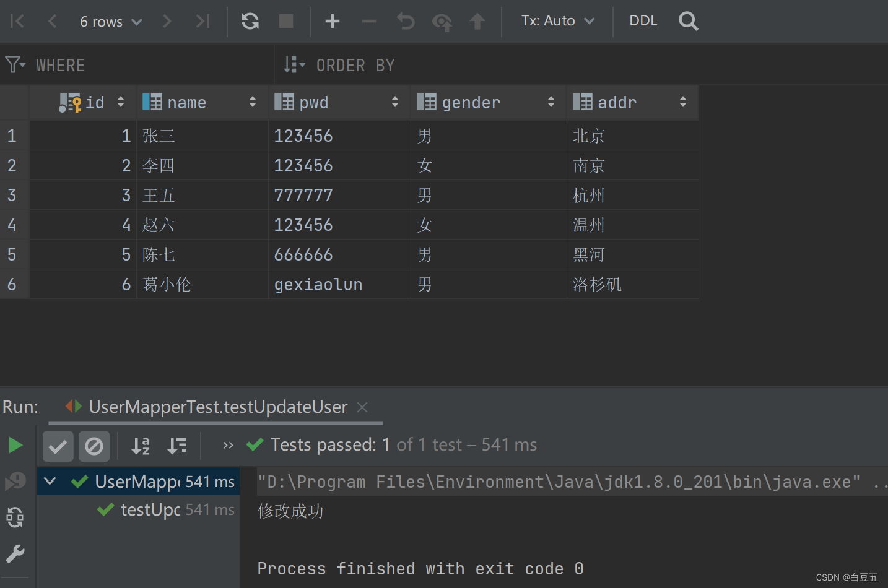Screen dimensions: 888x588
Task: Sort tests by duration icon
Action: click(177, 446)
